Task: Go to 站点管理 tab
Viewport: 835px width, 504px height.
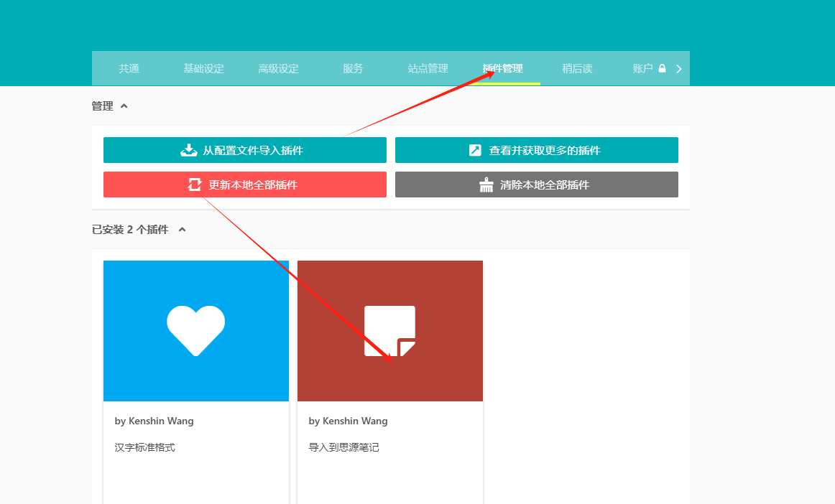Action: (x=428, y=69)
